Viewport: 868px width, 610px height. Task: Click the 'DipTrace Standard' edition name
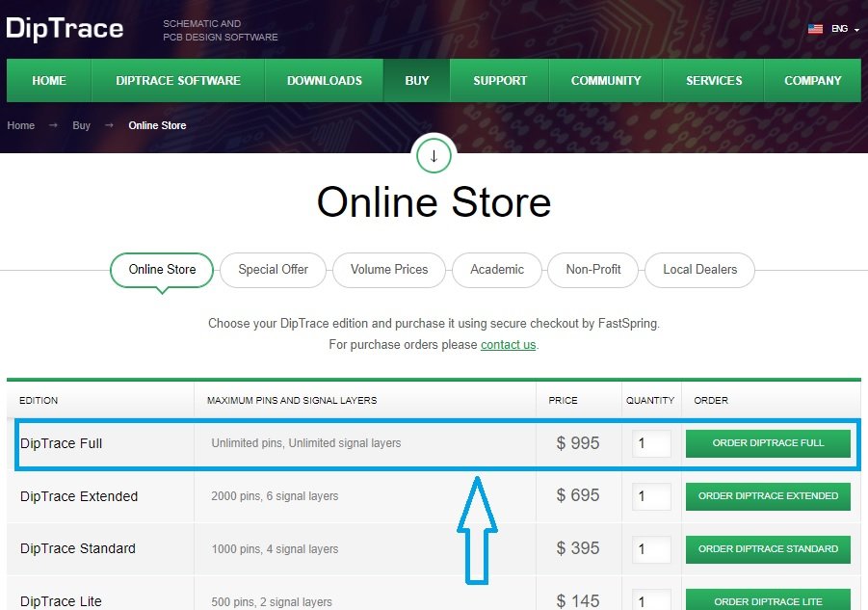[x=77, y=548]
